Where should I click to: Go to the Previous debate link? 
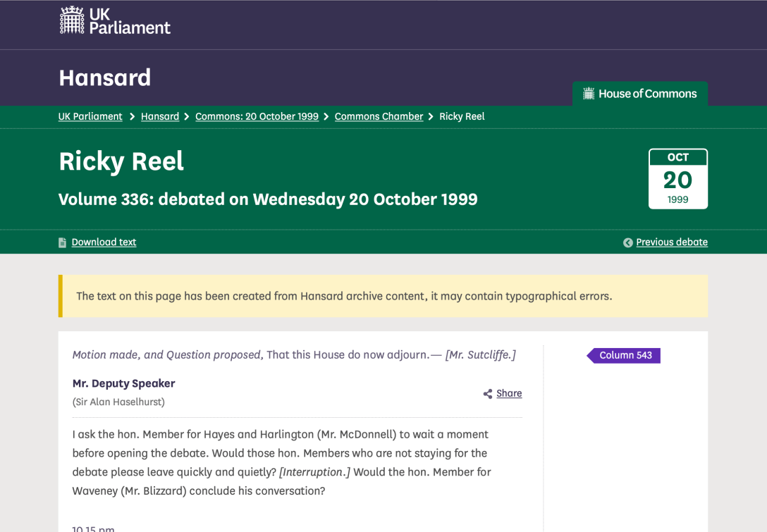coord(671,242)
